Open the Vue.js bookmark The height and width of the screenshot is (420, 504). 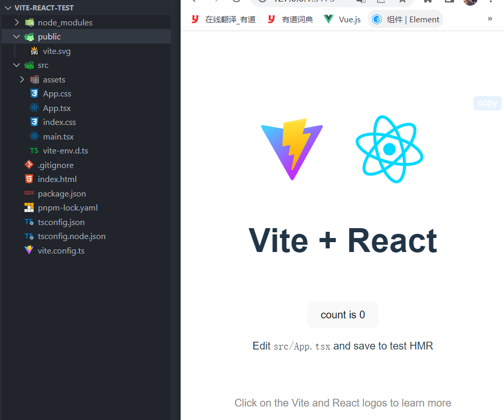[342, 19]
